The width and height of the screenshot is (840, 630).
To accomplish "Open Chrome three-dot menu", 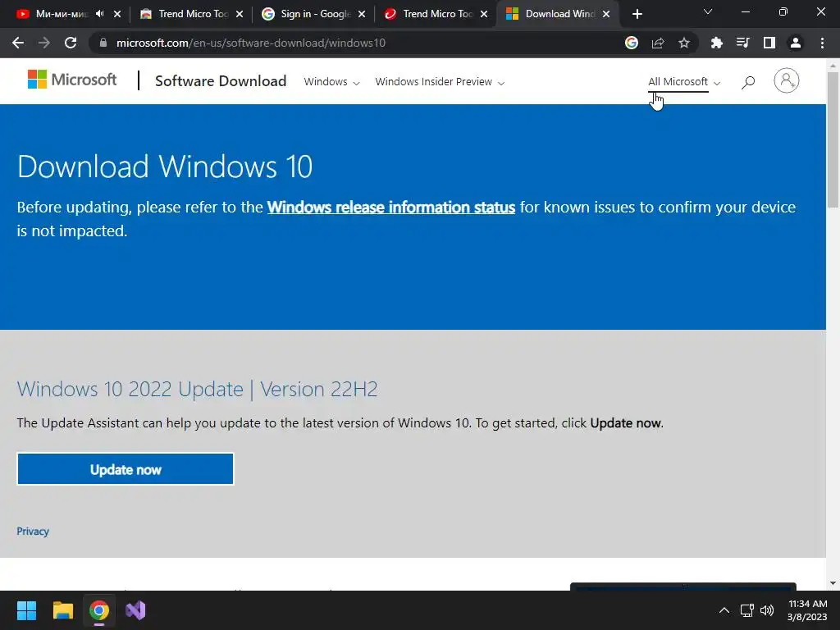I will (x=822, y=43).
